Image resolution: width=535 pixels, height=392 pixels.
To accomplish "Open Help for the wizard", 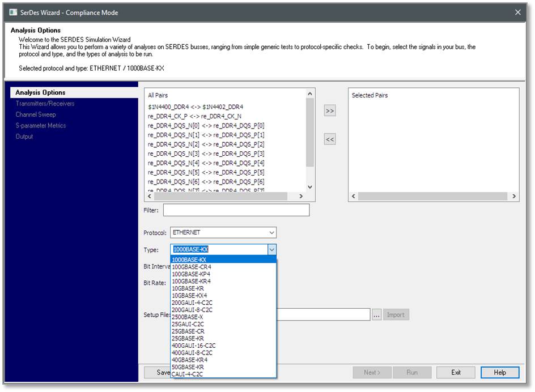I will click(500, 373).
